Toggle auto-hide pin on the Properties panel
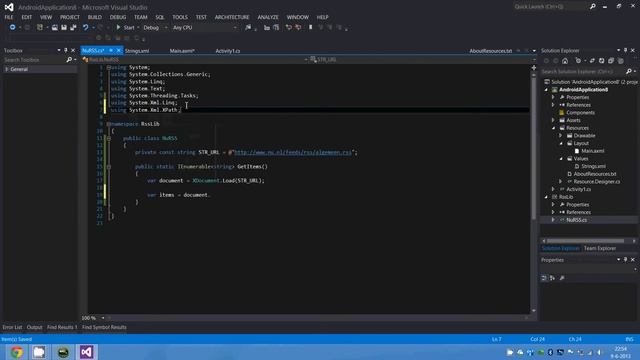 coord(625,260)
